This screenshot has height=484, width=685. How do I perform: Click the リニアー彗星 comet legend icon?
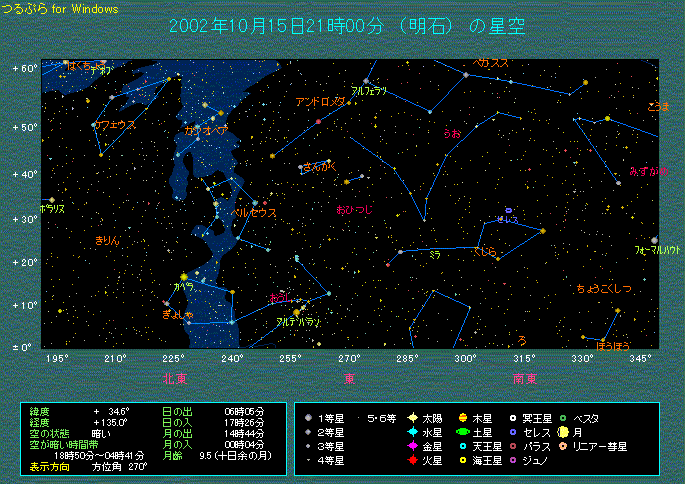pos(563,446)
